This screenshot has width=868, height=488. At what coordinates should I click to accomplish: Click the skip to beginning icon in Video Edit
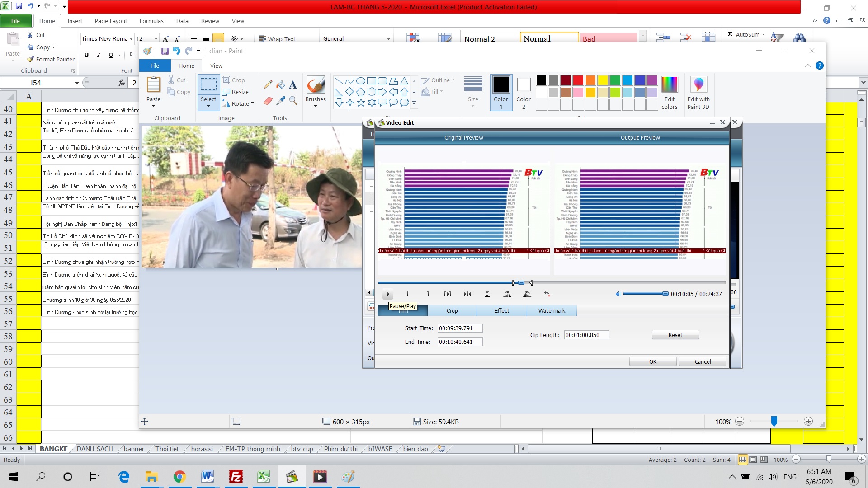click(467, 293)
